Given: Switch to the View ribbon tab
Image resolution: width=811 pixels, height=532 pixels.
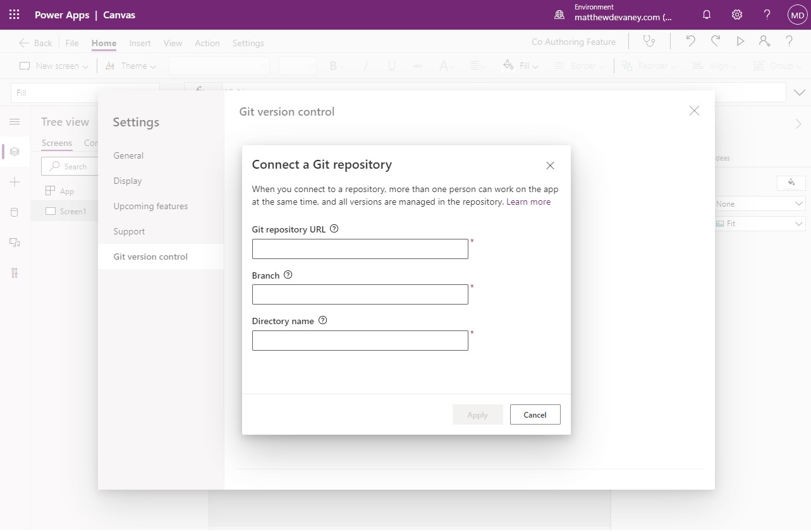Looking at the screenshot, I should point(173,43).
